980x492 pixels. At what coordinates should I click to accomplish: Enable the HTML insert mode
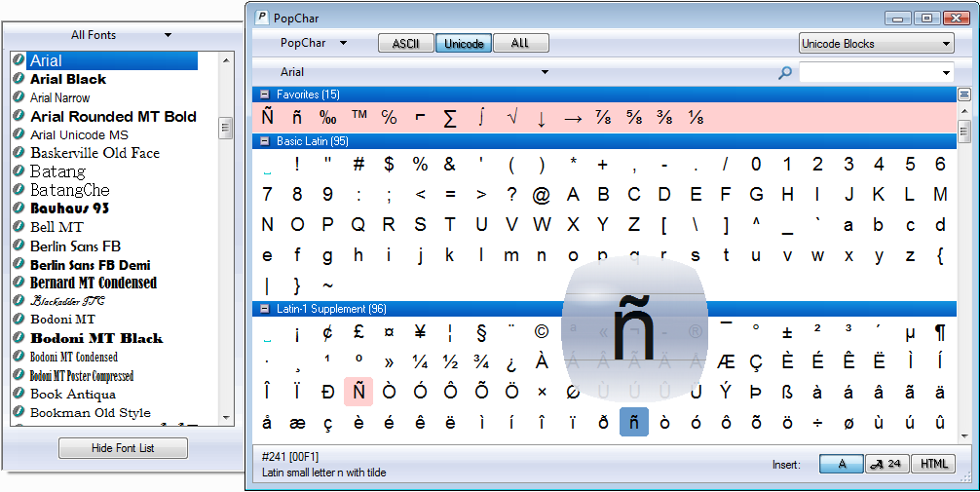(934, 464)
